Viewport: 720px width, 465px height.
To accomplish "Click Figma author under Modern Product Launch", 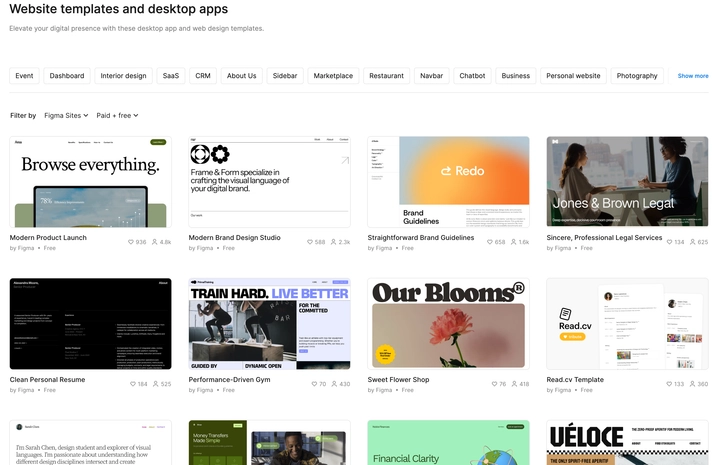I will (x=26, y=248).
